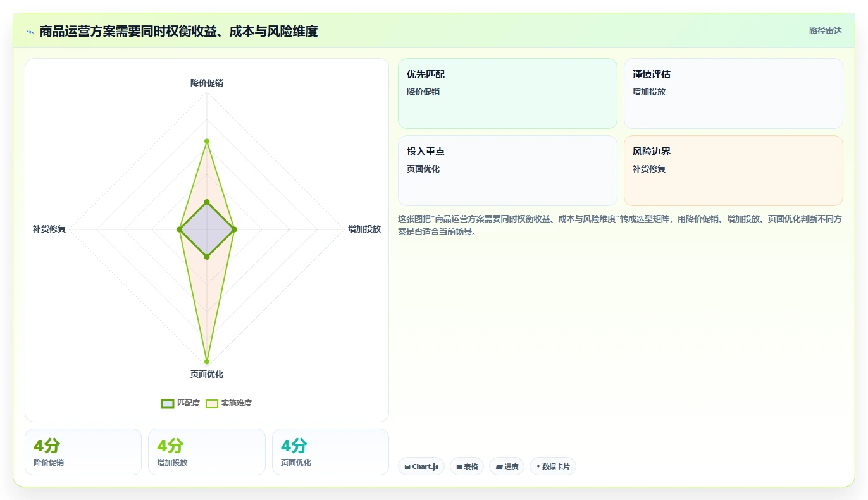868x500 pixels.
Task: Click the 匹配度 data point toward 补货修复
Action: pos(179,229)
